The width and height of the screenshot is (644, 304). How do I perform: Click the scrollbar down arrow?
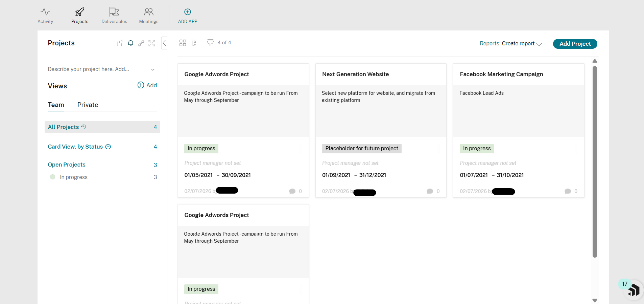point(595,300)
